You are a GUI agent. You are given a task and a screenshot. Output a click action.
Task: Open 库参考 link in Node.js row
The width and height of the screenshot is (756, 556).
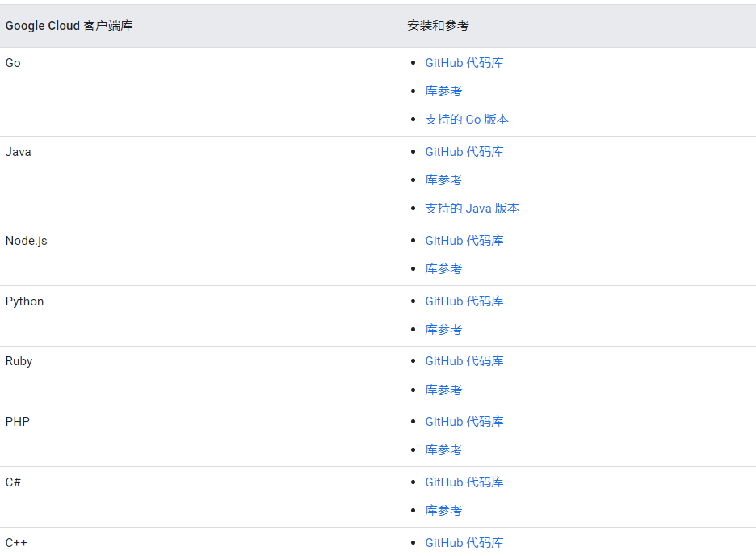(x=443, y=268)
